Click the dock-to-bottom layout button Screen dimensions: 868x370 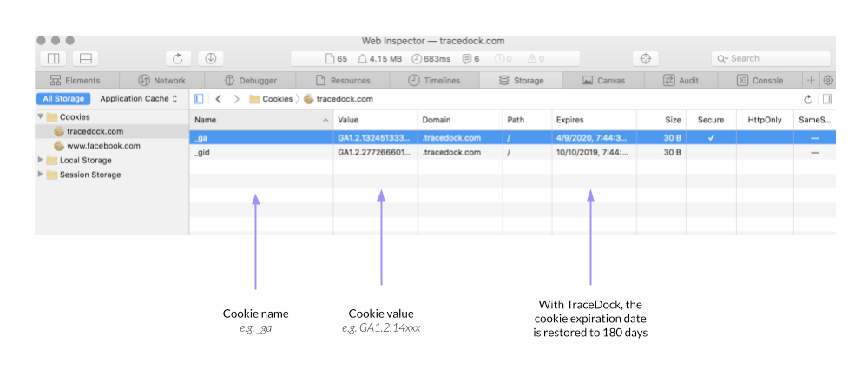click(x=85, y=59)
